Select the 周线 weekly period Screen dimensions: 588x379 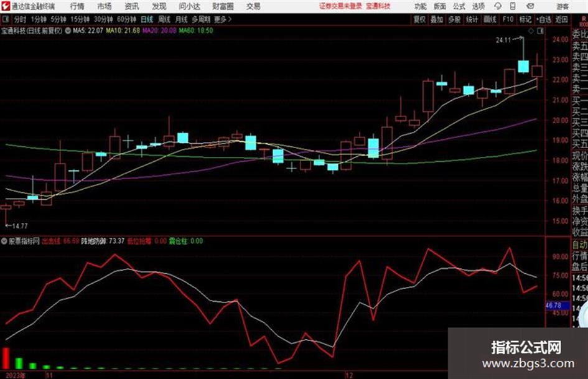164,19
